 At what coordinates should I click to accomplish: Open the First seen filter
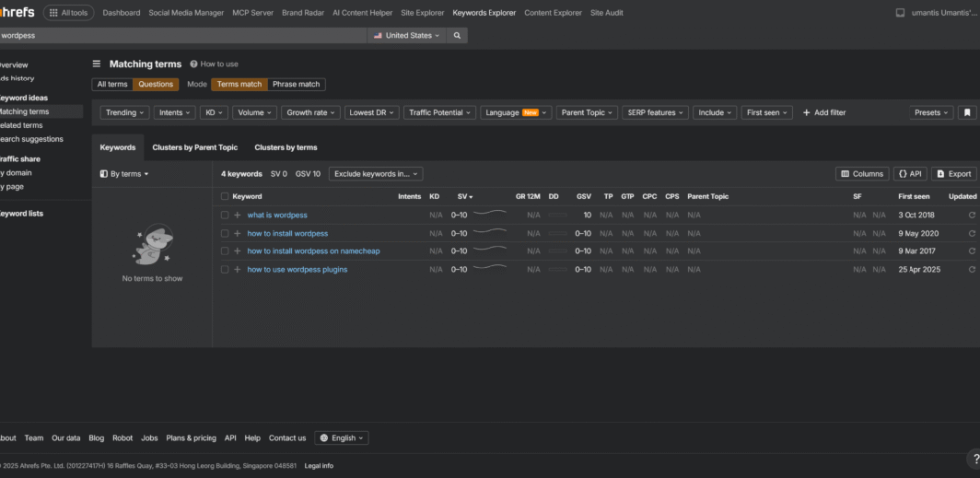(x=767, y=113)
